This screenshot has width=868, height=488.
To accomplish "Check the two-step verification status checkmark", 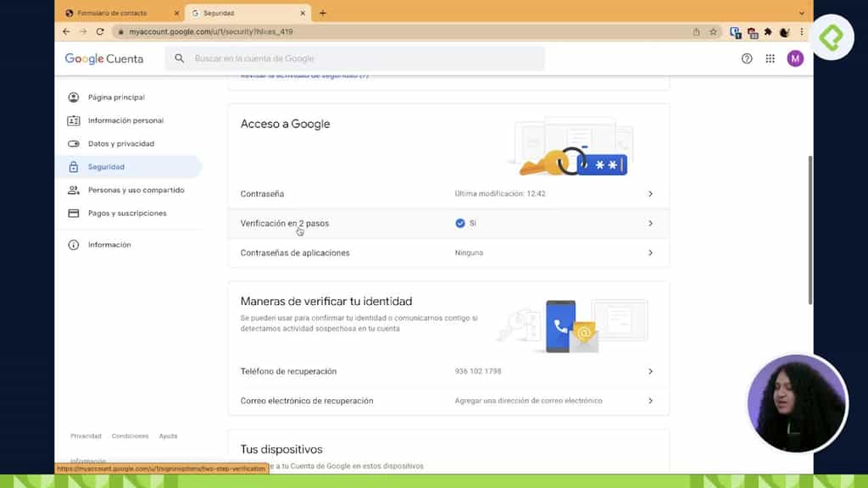I will pos(459,223).
